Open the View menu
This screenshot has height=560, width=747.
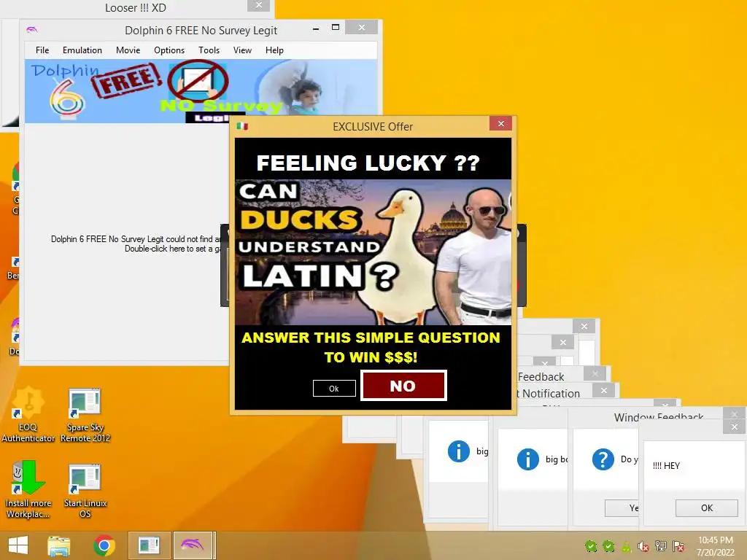[242, 50]
